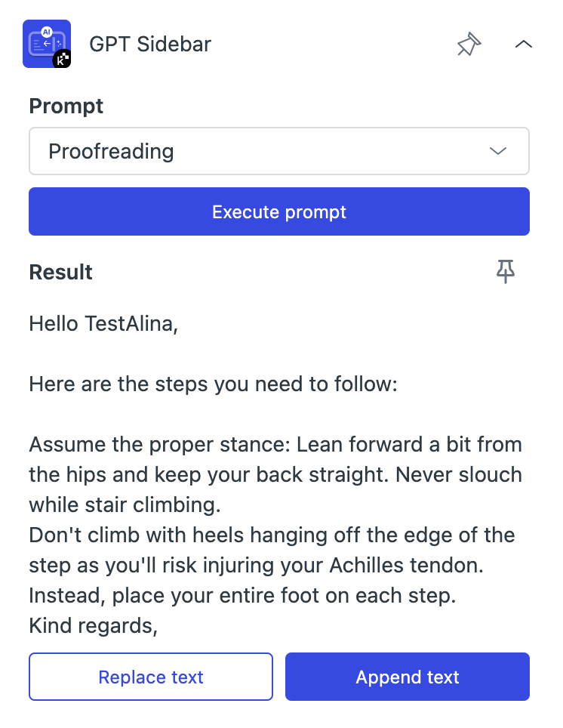
Task: Click the Execute prompt button
Action: tap(279, 211)
